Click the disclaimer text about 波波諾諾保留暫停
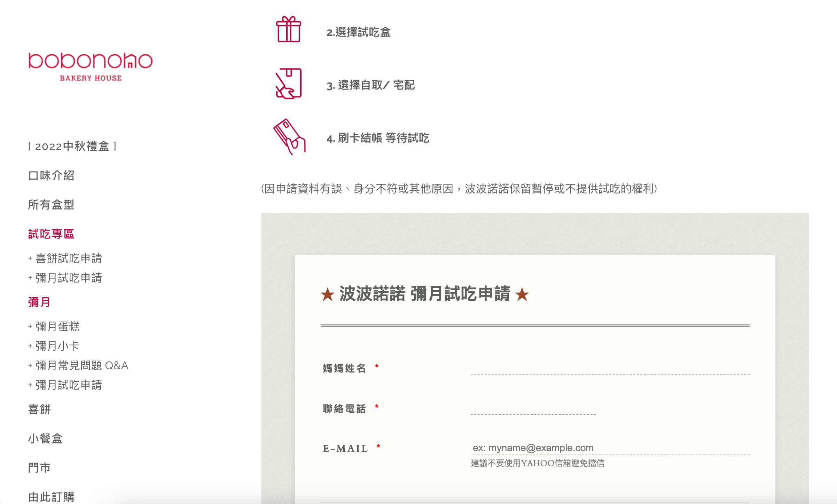837x504 pixels. click(x=459, y=189)
